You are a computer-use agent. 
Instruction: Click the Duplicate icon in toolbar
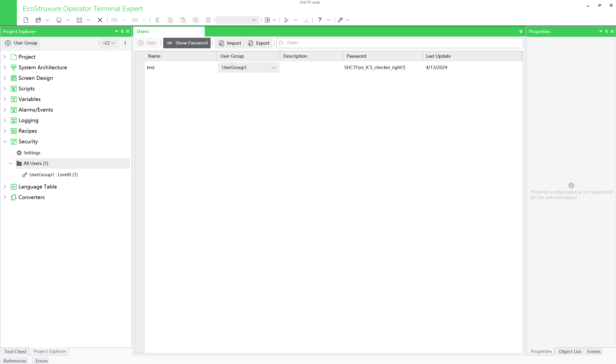pos(196,20)
